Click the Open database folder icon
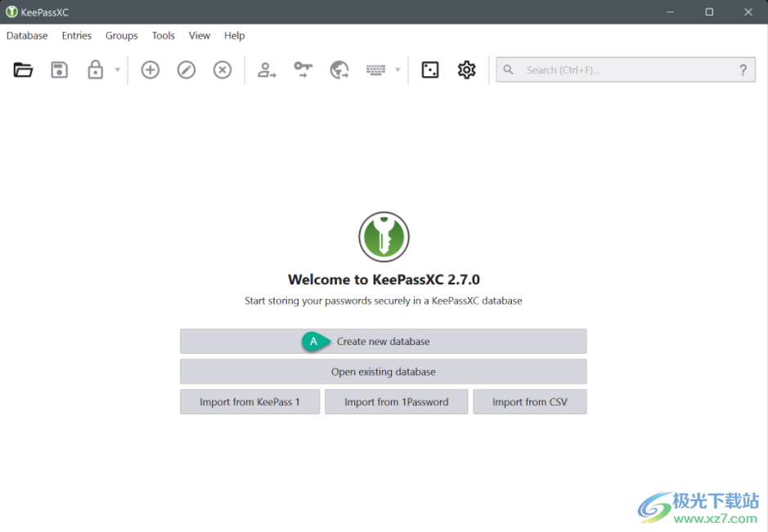Viewport: 768px width, 532px height. [23, 70]
